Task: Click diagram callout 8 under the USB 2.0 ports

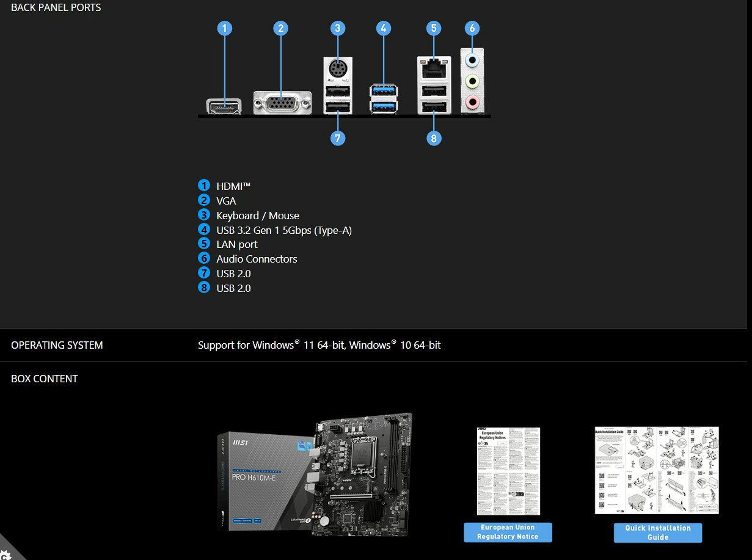Action: pos(434,138)
